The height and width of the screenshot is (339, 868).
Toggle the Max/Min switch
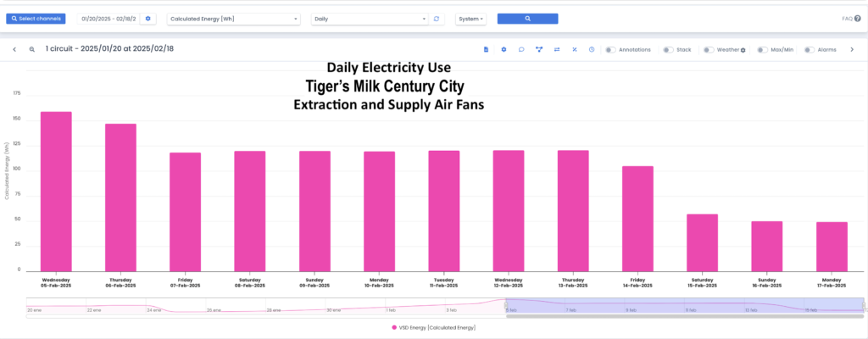763,50
